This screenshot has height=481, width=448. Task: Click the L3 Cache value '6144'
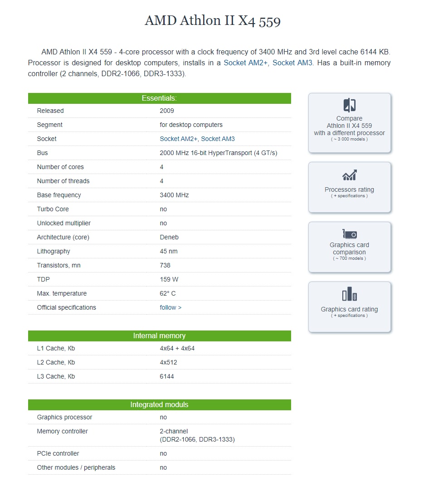[166, 377]
